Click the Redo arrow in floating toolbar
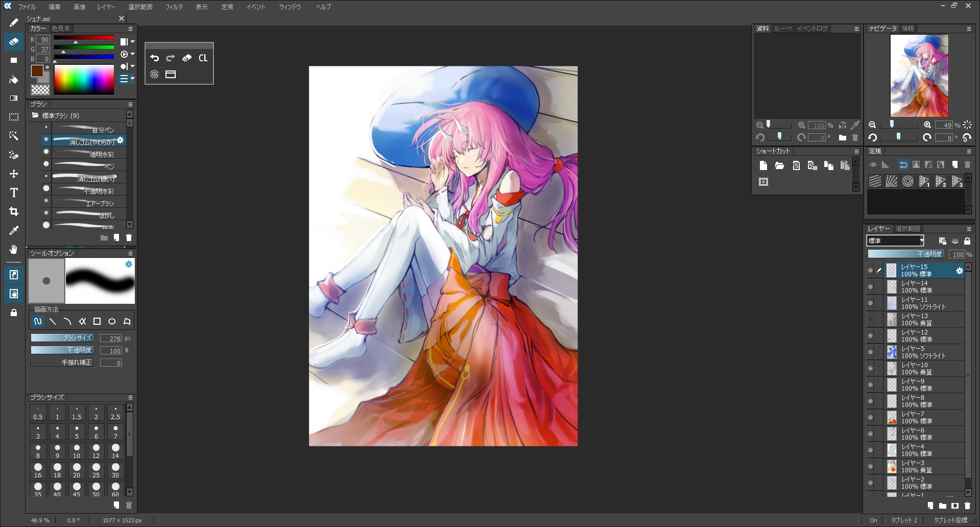The image size is (980, 527). [171, 58]
